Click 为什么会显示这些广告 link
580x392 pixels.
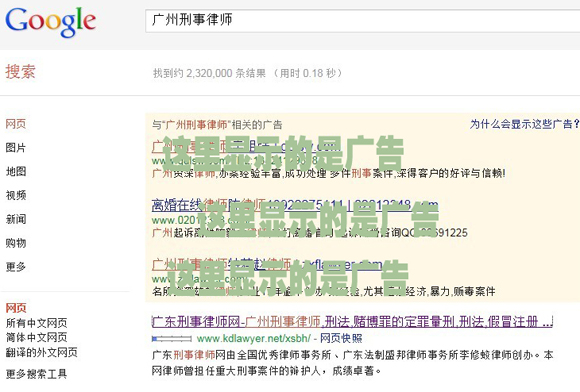tap(524, 124)
